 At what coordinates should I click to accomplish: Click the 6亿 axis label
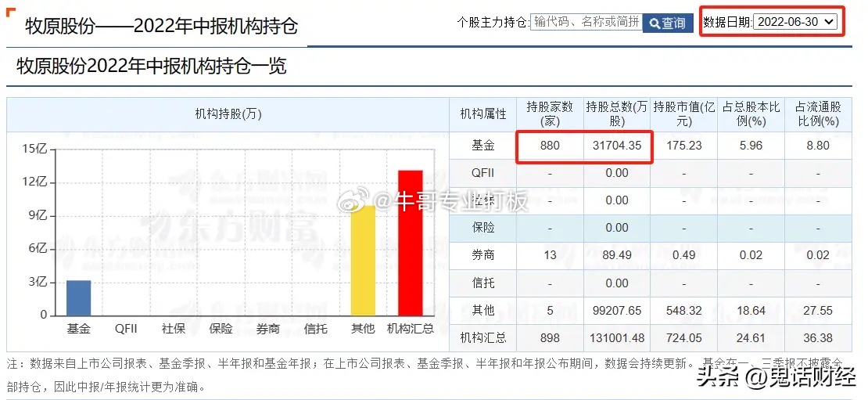38,249
